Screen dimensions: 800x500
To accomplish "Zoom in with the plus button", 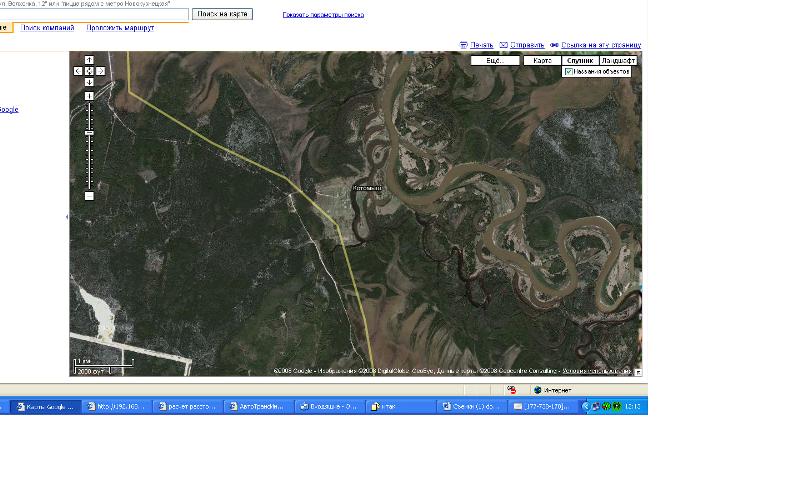I will pyautogui.click(x=89, y=96).
